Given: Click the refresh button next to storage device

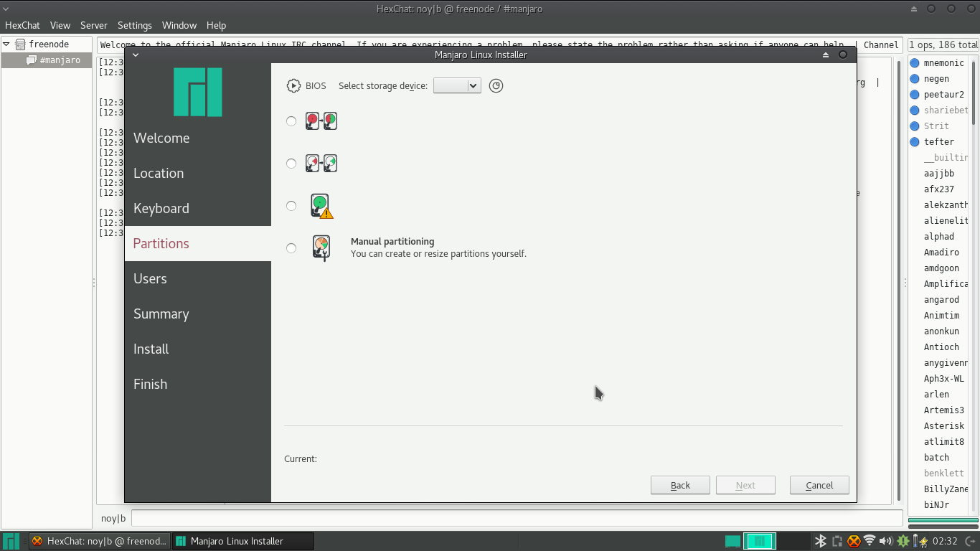Looking at the screenshot, I should pyautogui.click(x=496, y=86).
